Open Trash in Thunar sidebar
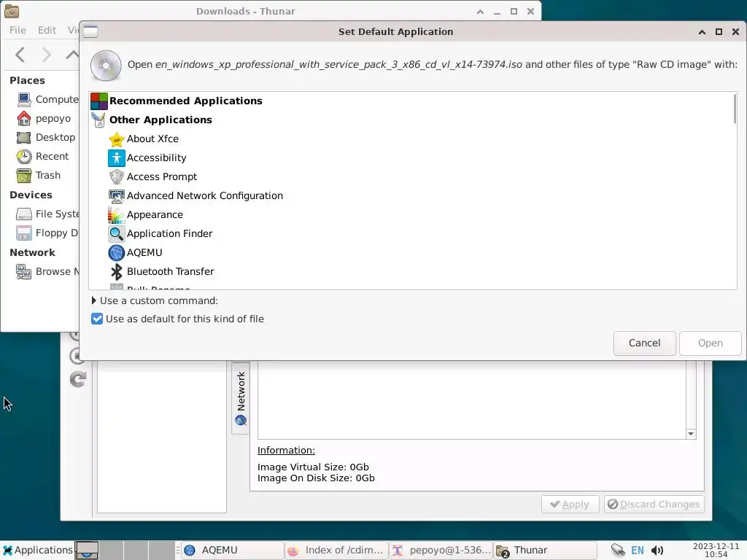This screenshot has height=560, width=747. pos(39,176)
